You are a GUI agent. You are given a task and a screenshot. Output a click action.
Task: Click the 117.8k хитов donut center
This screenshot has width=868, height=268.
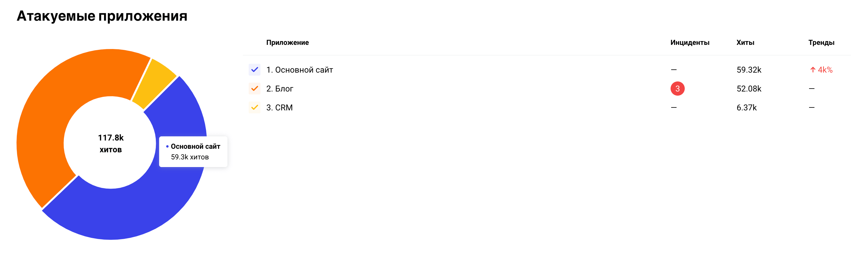pos(110,143)
